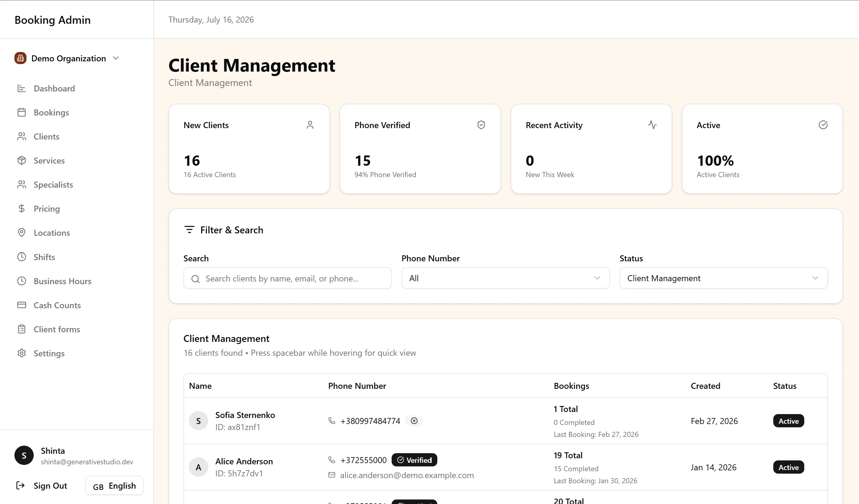
Task: Open the Specialists page
Action: (53, 184)
